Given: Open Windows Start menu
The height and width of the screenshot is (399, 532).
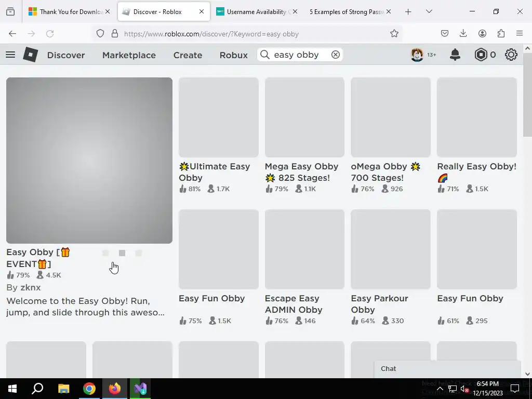Looking at the screenshot, I should coord(12,389).
